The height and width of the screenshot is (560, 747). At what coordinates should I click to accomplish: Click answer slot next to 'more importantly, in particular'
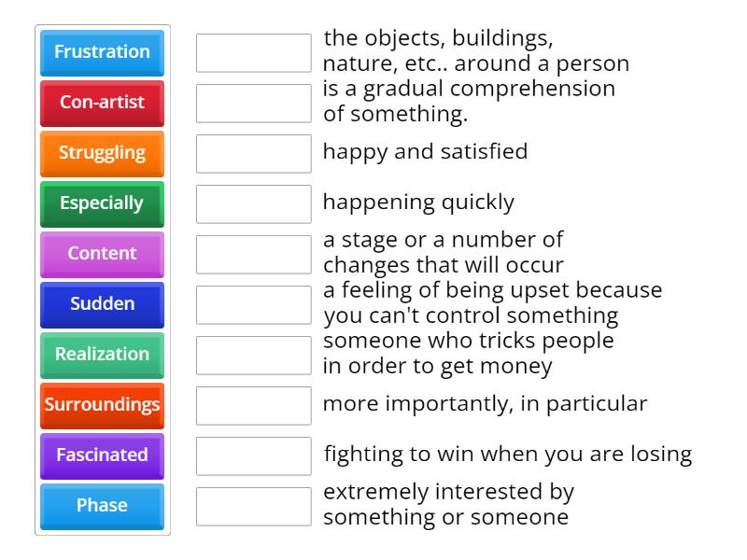(x=253, y=405)
